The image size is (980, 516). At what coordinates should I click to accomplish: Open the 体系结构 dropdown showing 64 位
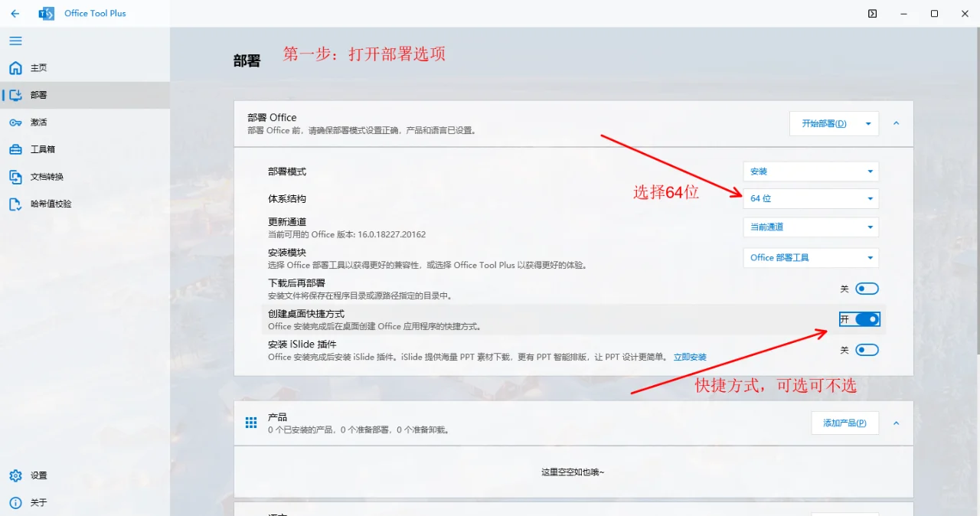(x=810, y=198)
